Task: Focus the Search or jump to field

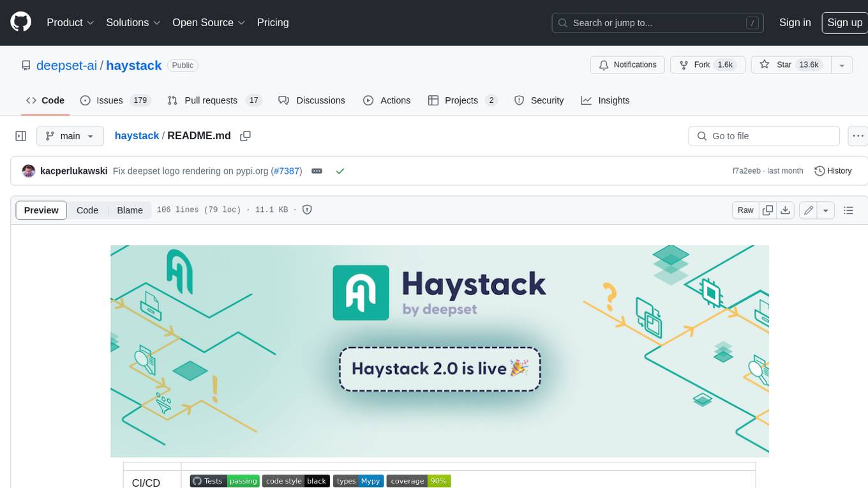Action: coord(658,23)
